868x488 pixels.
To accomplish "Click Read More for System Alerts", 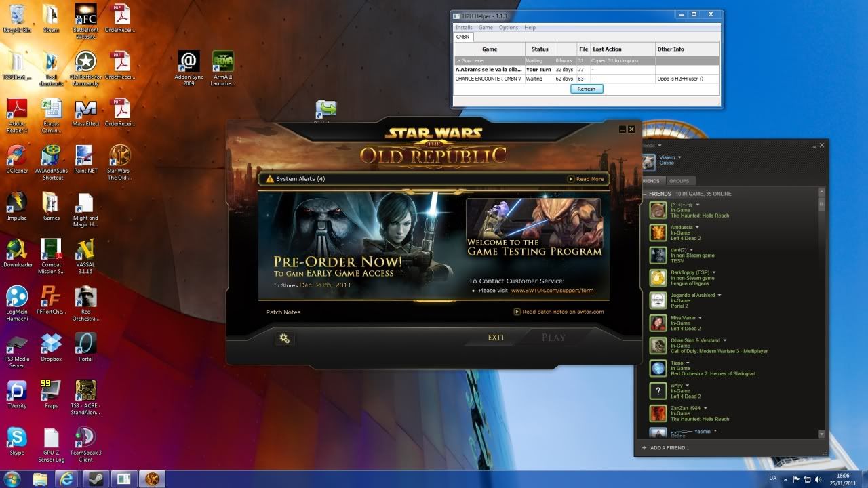I will point(585,179).
